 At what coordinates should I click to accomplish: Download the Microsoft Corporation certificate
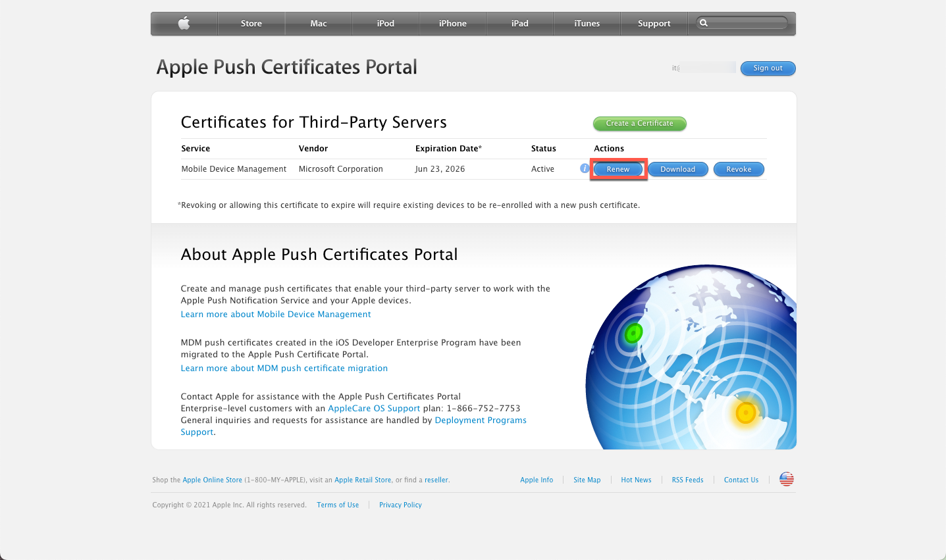coord(677,169)
